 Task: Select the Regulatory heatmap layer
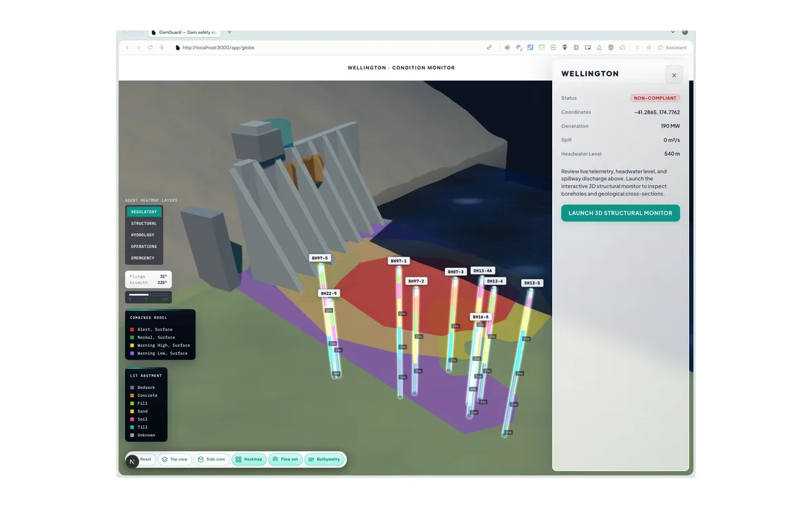click(x=144, y=212)
